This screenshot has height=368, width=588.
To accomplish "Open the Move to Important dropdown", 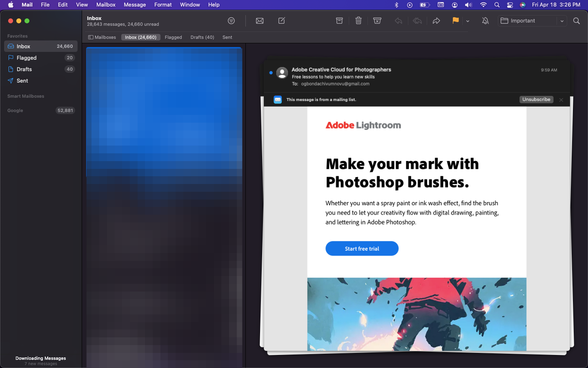I will [562, 21].
